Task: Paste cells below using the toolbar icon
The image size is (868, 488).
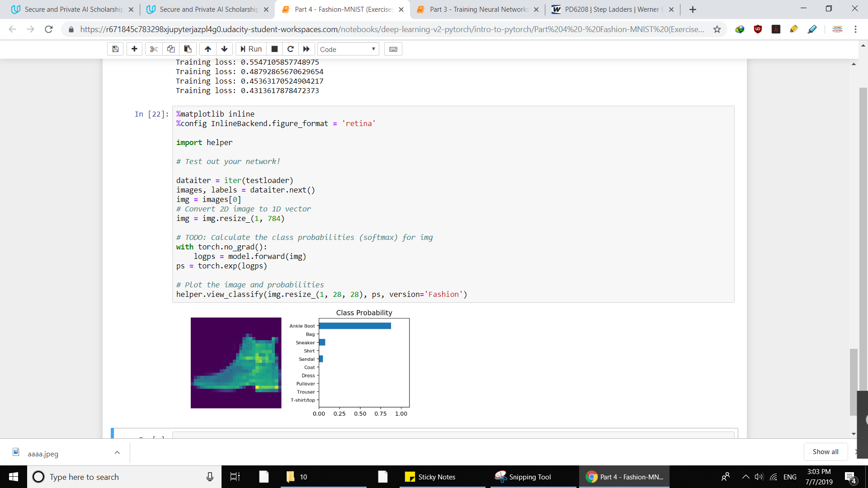Action: coord(188,49)
